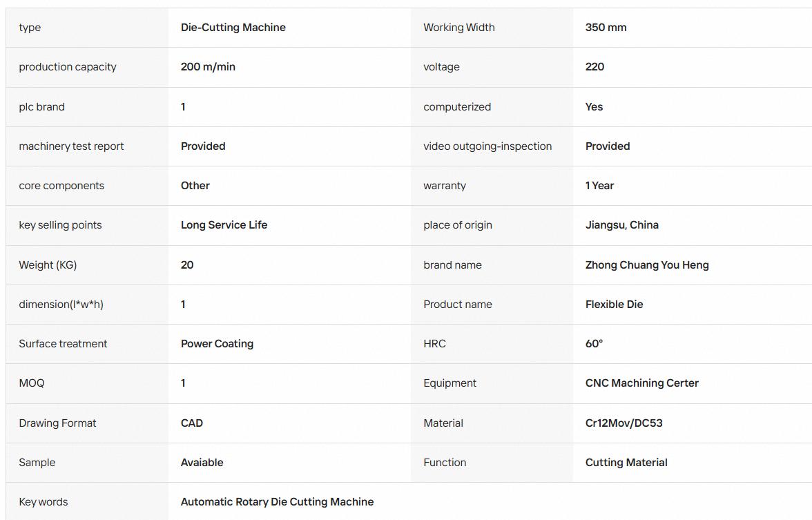Click the CAD drawing format value

click(x=192, y=423)
